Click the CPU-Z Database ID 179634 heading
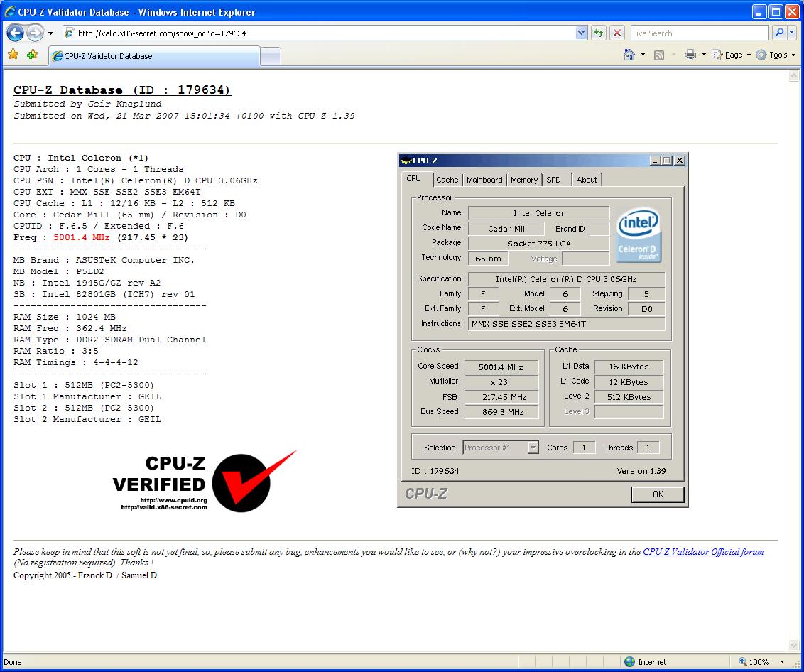Image resolution: width=804 pixels, height=672 pixels. [x=122, y=90]
